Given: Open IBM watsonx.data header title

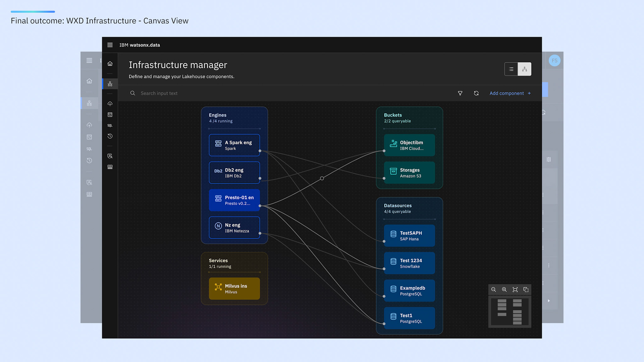Looking at the screenshot, I should (140, 45).
